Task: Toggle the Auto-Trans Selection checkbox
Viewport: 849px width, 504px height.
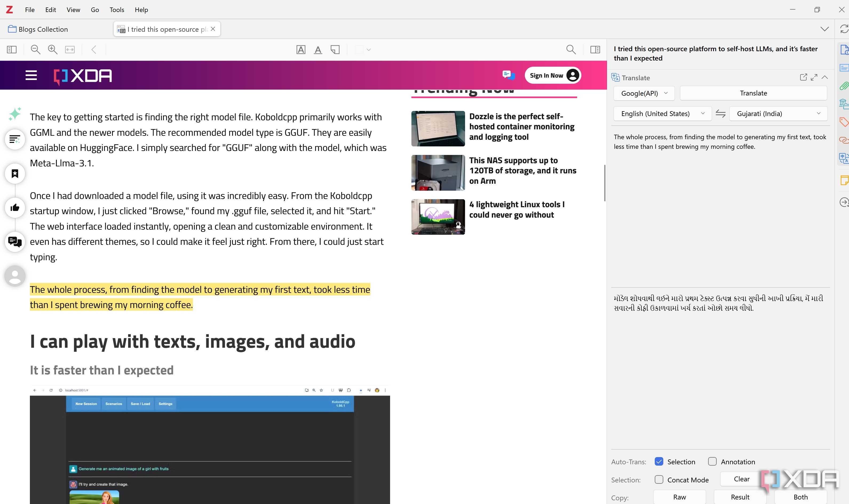Action: [x=659, y=461]
